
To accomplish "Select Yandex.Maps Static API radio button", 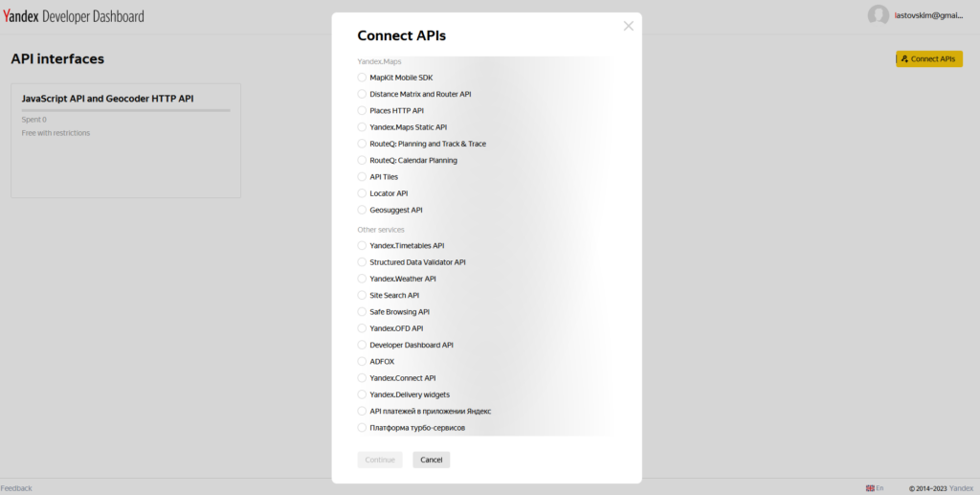I will pyautogui.click(x=362, y=127).
